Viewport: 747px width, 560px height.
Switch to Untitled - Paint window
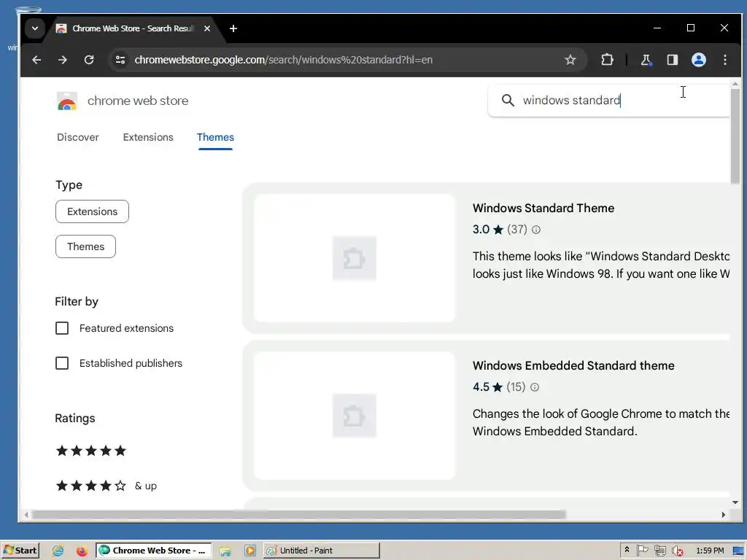[x=322, y=551]
